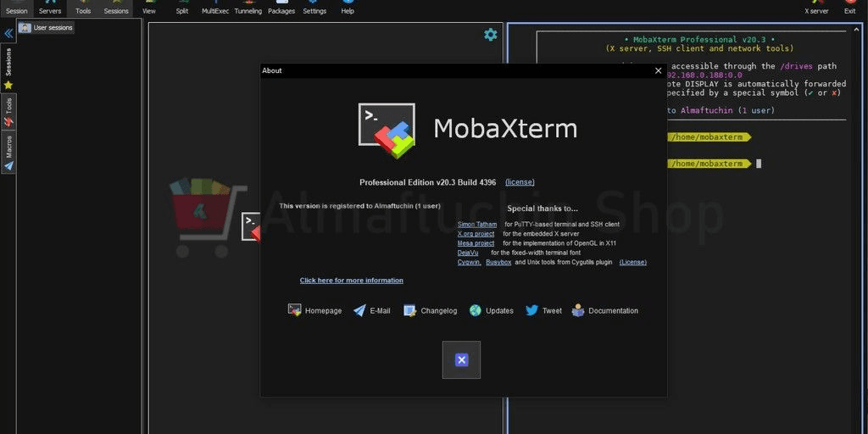Click the registered to Almaftuchin text
The width and height of the screenshot is (868, 434).
pyautogui.click(x=359, y=206)
